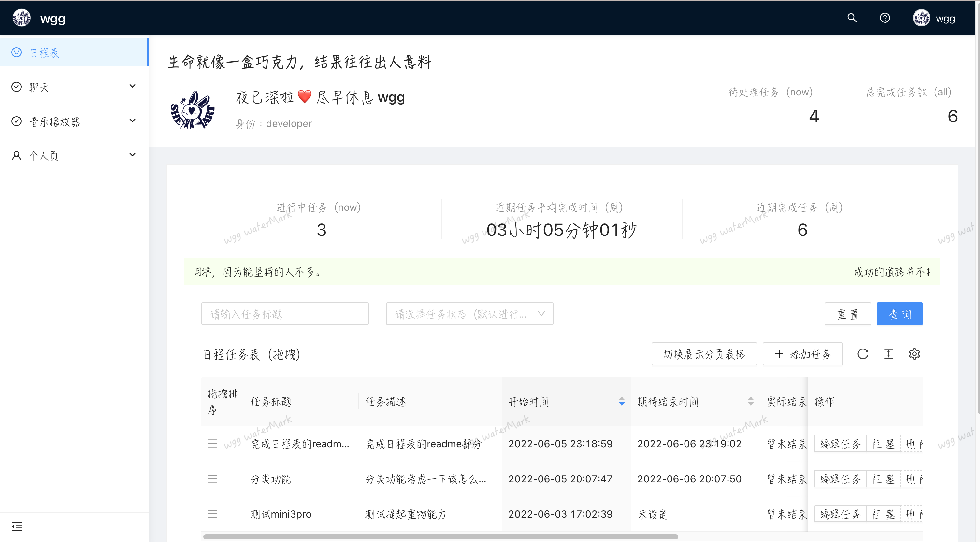
Task: Click the 未设定 end time cell
Action: point(653,514)
